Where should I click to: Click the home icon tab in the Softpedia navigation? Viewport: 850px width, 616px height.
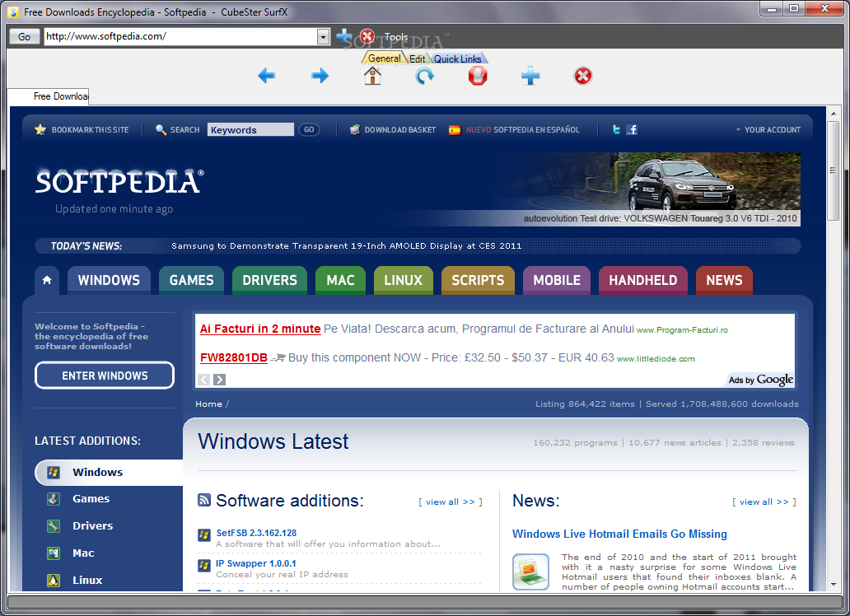47,280
